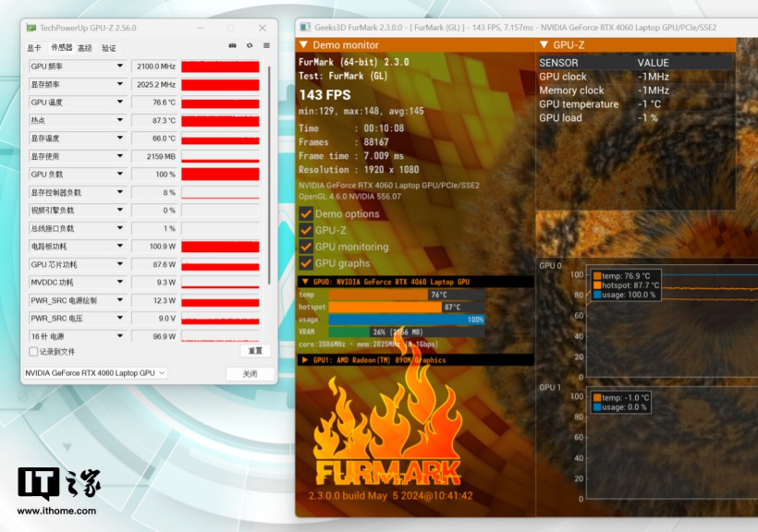
Task: Switch to the 显卡 tab
Action: [x=34, y=47]
